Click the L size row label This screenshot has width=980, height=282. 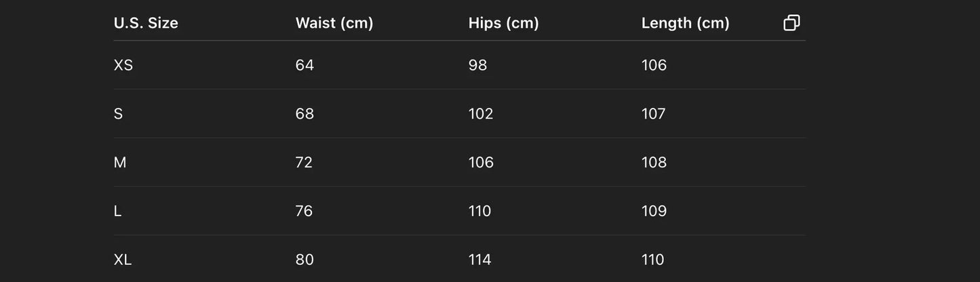click(118, 211)
